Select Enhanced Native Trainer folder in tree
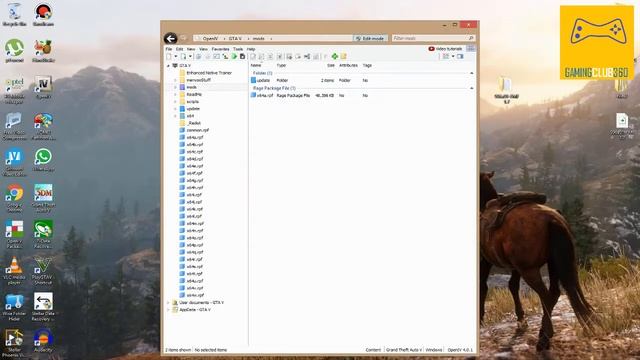The height and width of the screenshot is (360, 640). tap(209, 73)
